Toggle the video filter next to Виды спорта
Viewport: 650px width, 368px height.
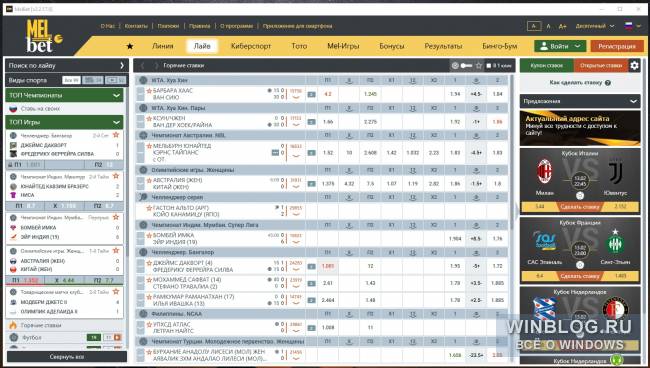click(x=116, y=80)
